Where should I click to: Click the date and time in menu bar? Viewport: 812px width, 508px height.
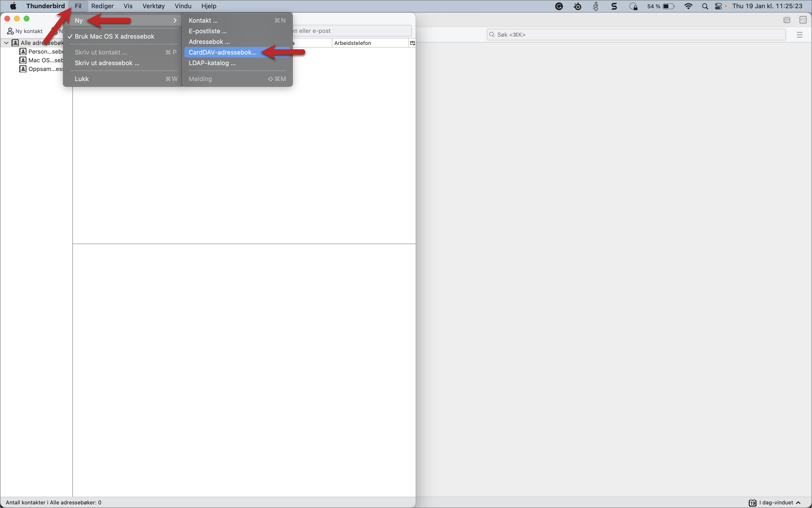pyautogui.click(x=767, y=6)
